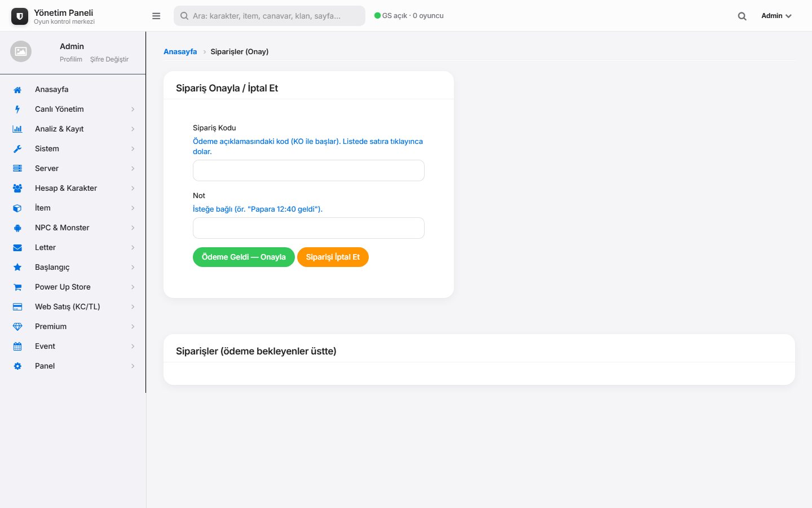Focus the Not input field
This screenshot has width=812, height=508.
(x=308, y=228)
